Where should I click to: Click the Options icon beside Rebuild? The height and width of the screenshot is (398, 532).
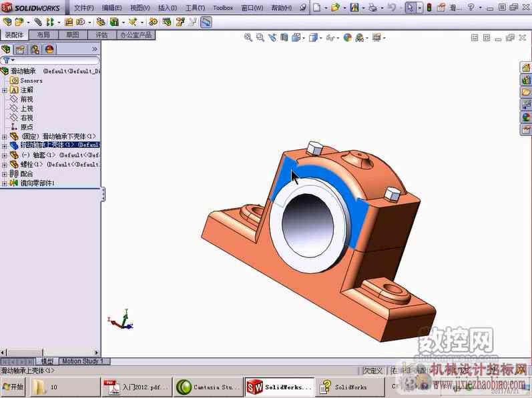(x=441, y=7)
